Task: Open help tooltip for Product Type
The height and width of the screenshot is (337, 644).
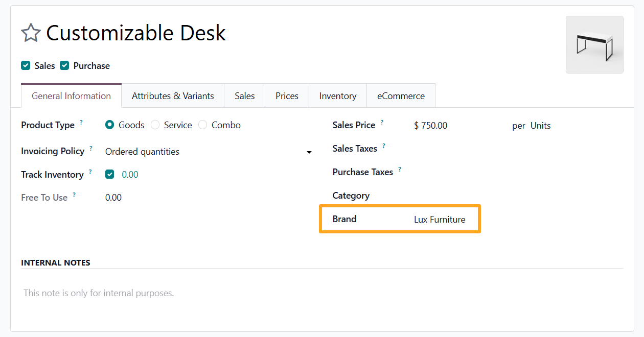Action: coord(81,123)
